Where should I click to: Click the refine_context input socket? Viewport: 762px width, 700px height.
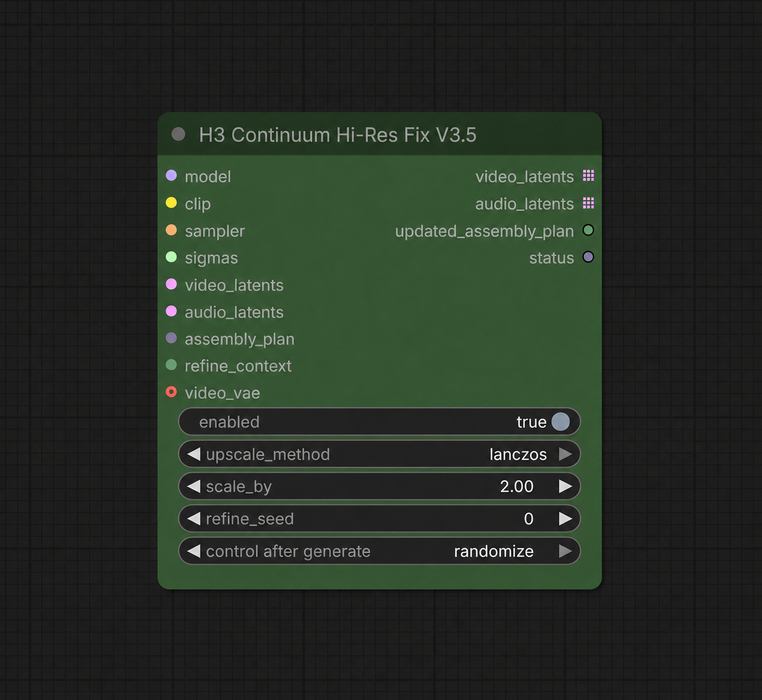(x=171, y=365)
